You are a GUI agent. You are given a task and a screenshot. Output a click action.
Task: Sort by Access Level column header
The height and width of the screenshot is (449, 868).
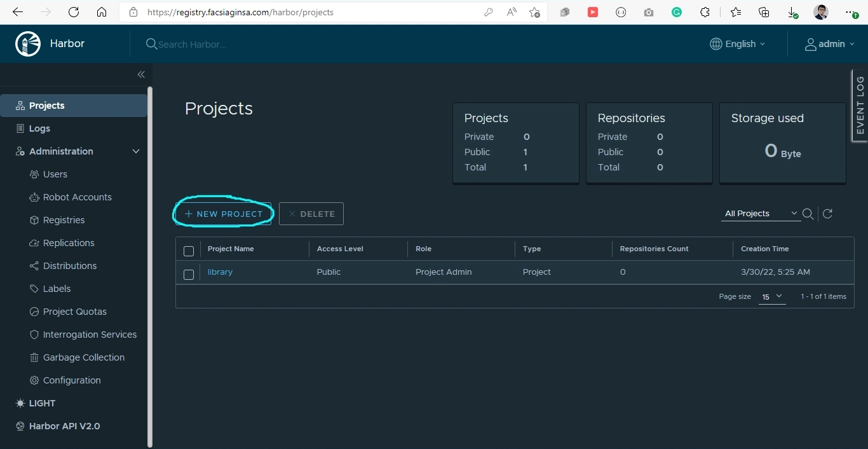(x=340, y=249)
